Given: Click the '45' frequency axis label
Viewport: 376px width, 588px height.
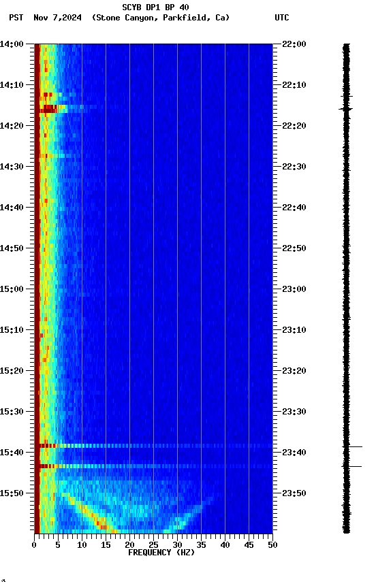Looking at the screenshot, I should [x=249, y=545].
